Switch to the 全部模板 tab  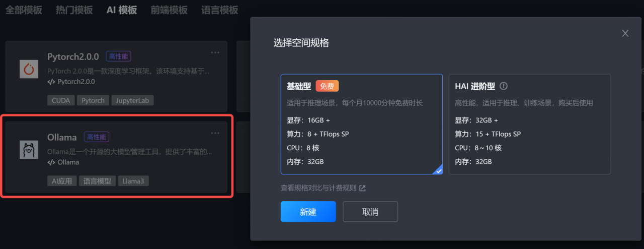24,10
